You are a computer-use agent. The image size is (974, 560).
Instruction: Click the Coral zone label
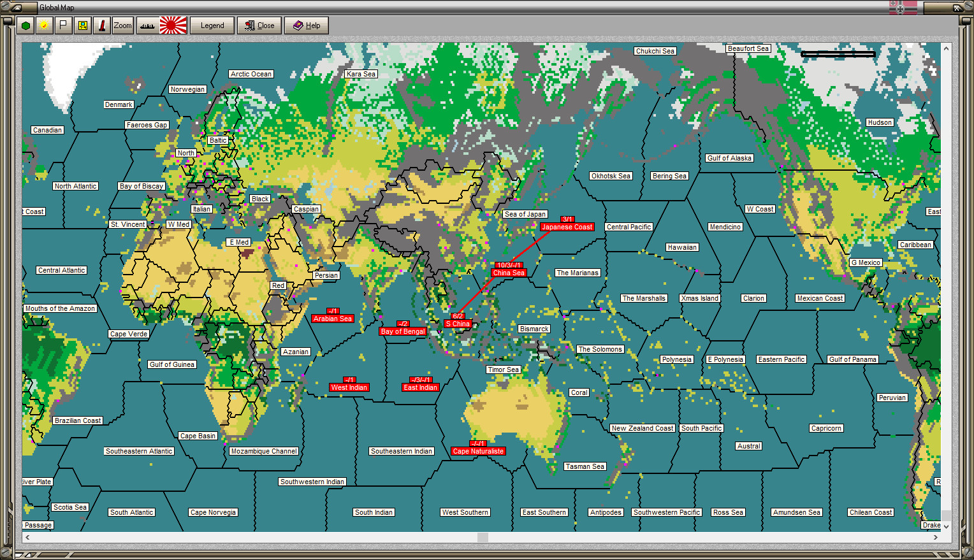pos(579,392)
